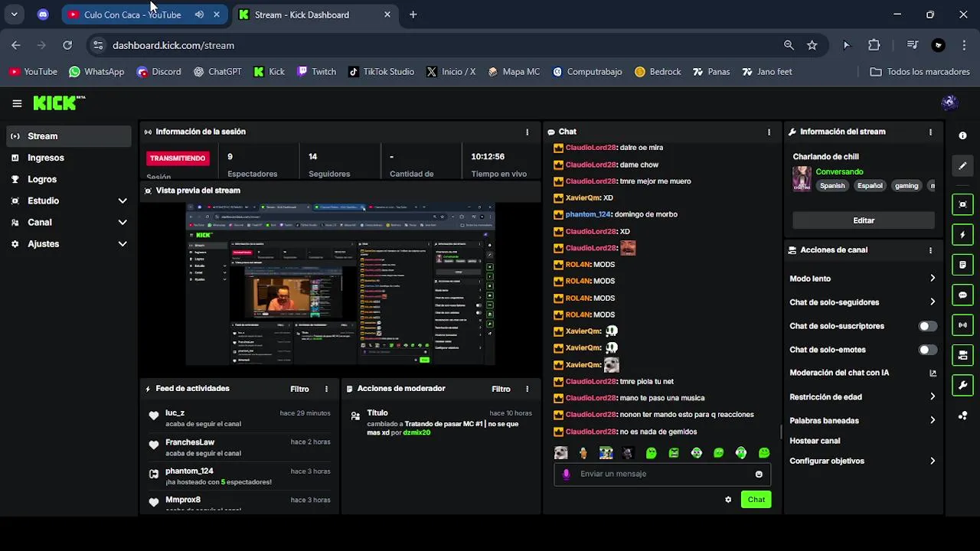
Task: Toggle the wrench stream info panel icon
Action: coord(962,385)
